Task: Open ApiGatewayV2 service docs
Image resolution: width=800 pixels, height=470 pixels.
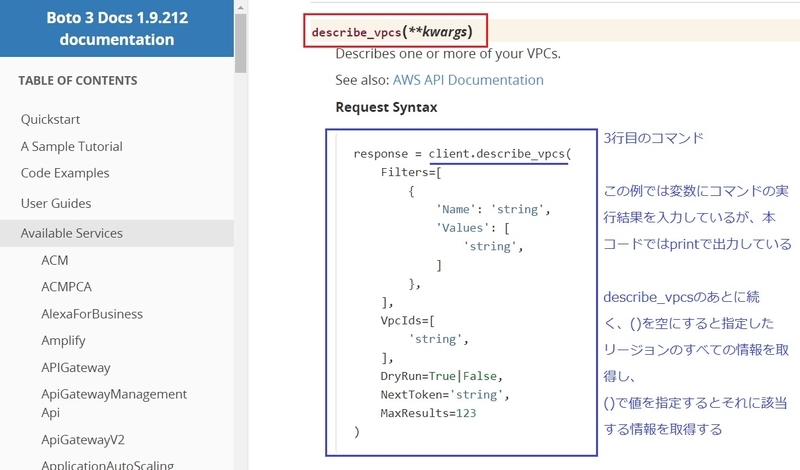Action: coord(83,440)
